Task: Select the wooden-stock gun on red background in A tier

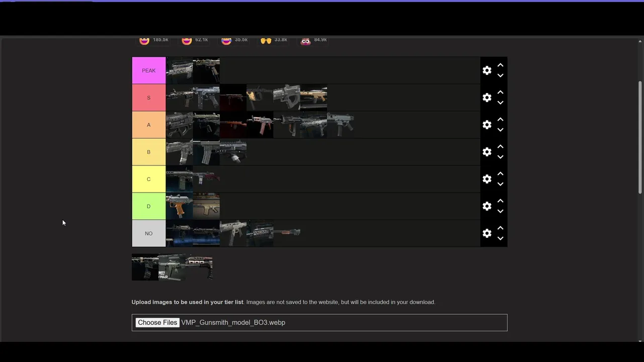Action: click(x=233, y=125)
